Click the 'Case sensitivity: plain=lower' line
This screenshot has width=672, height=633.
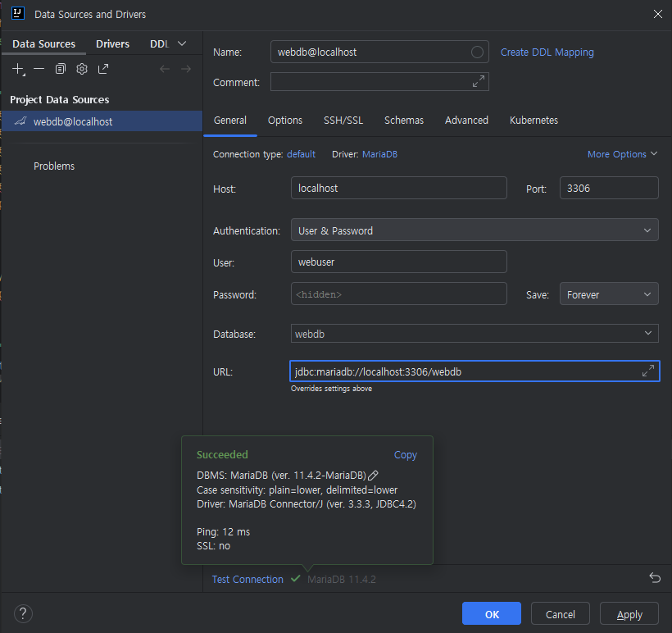[x=297, y=490]
